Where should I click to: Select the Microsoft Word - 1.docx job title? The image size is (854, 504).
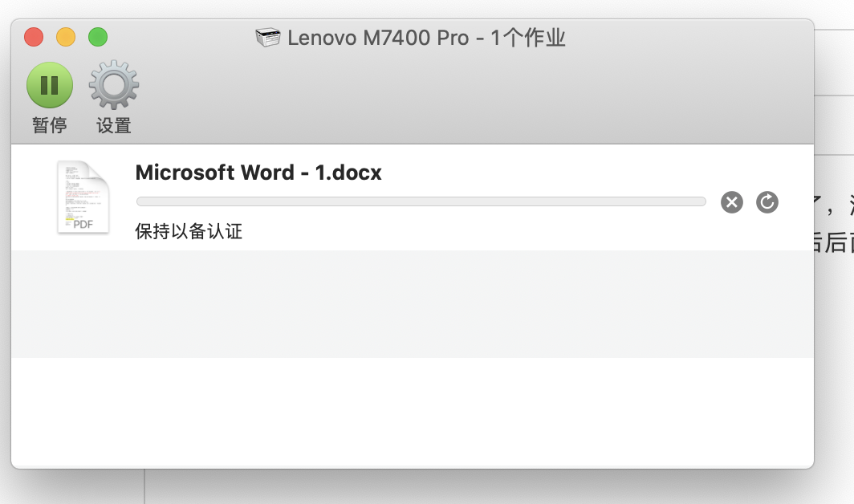258,173
